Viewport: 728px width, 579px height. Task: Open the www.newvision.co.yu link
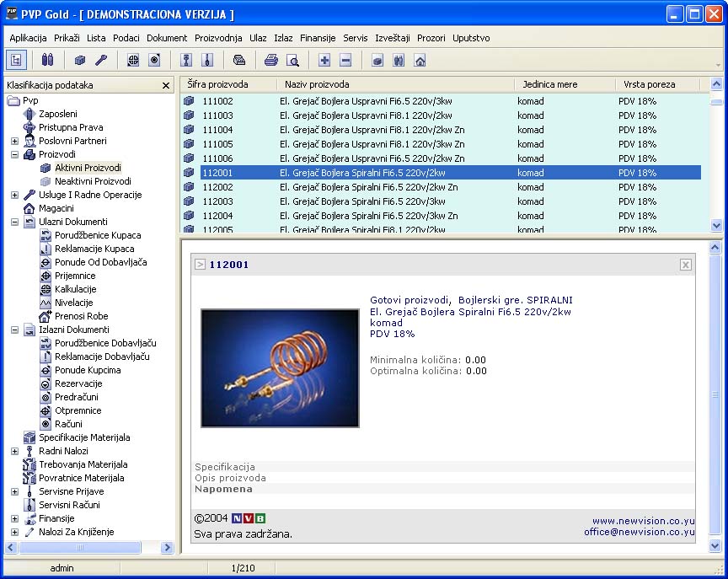[643, 521]
